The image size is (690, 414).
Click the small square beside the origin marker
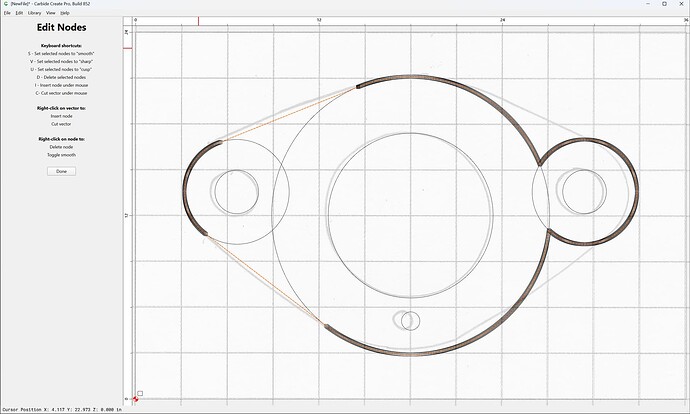click(x=140, y=393)
